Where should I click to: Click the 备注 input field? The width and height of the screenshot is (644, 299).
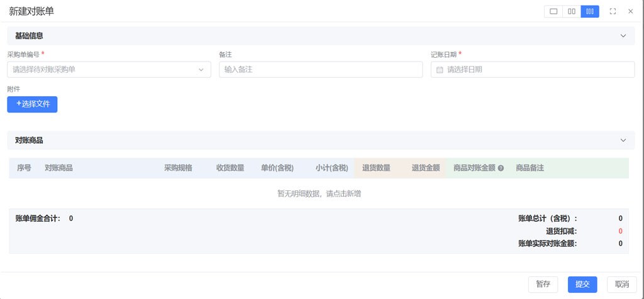[321, 70]
